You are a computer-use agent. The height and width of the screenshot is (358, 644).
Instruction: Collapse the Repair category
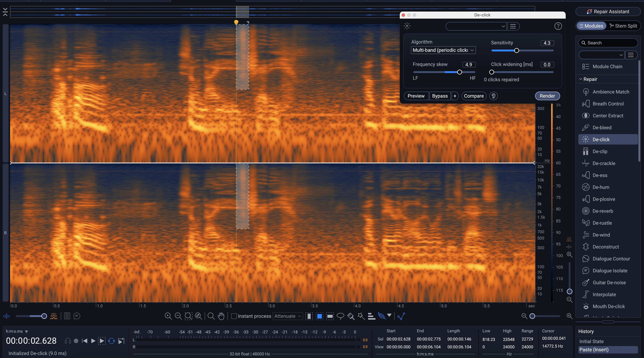[x=580, y=79]
